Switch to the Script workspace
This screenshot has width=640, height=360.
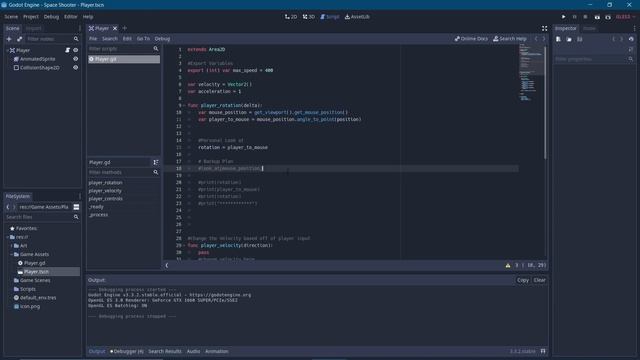tap(330, 17)
